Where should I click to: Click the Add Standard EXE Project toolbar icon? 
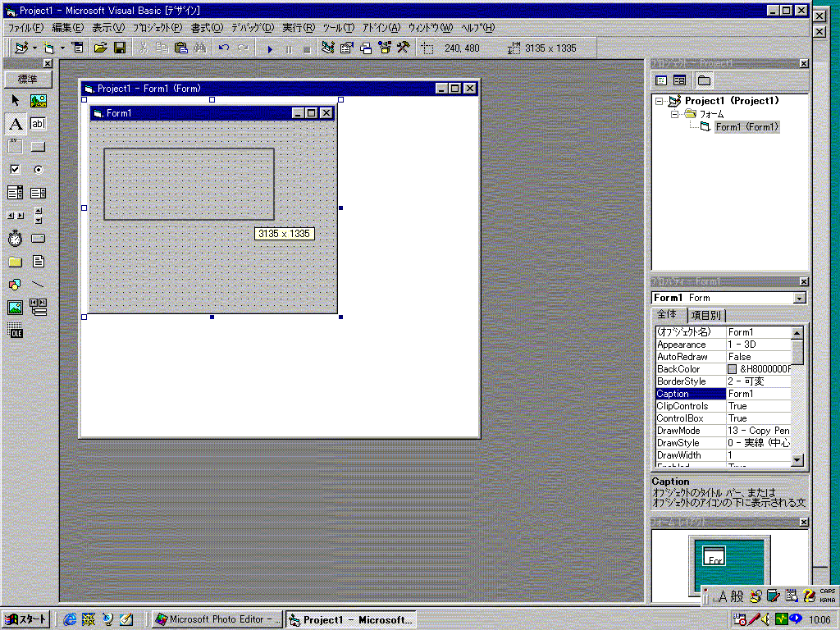(x=21, y=48)
